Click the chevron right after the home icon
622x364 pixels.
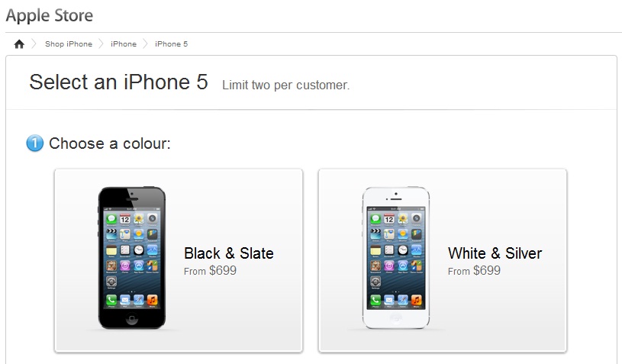coord(34,43)
